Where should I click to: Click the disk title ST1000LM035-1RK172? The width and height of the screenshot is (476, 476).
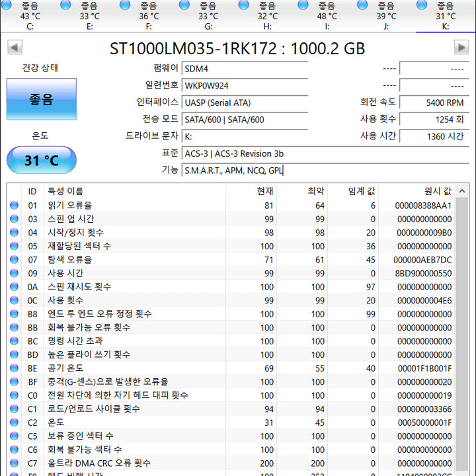tap(193, 48)
